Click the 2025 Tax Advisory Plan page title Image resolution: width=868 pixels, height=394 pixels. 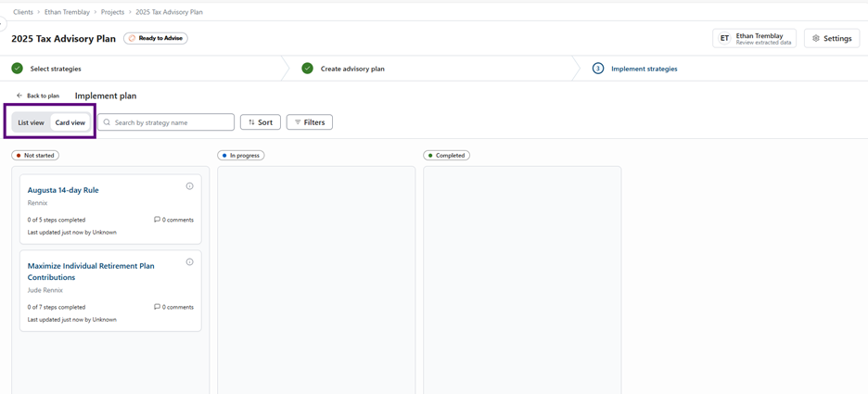click(64, 39)
